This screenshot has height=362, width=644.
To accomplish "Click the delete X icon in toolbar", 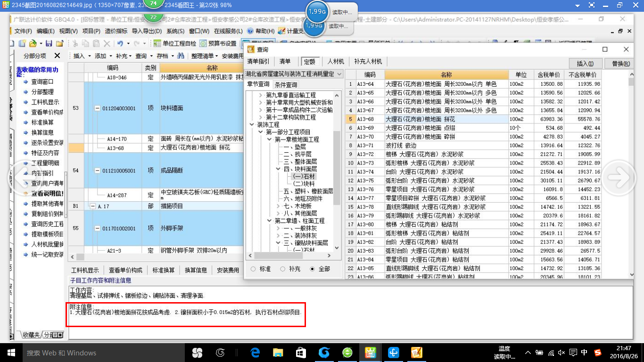I will (107, 43).
